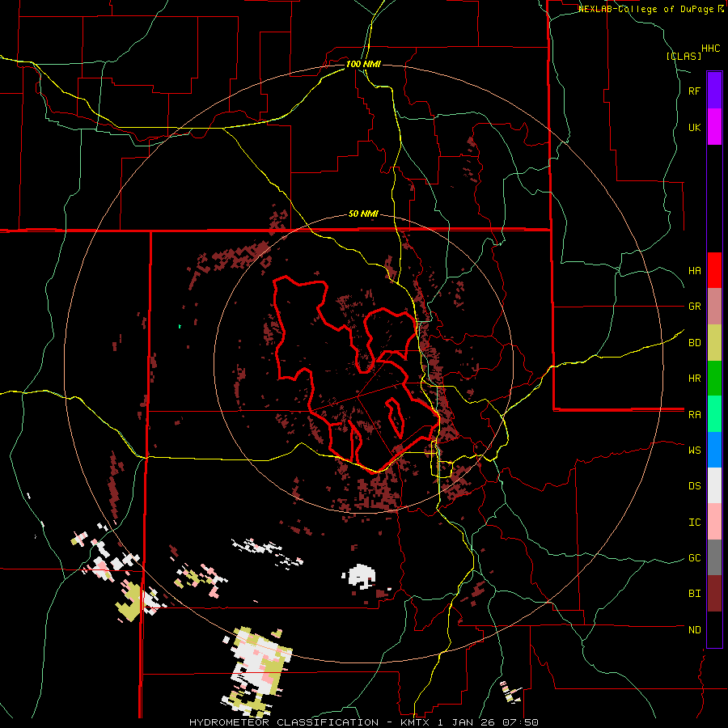Click the HHC product label
The image size is (728, 728).
point(710,49)
